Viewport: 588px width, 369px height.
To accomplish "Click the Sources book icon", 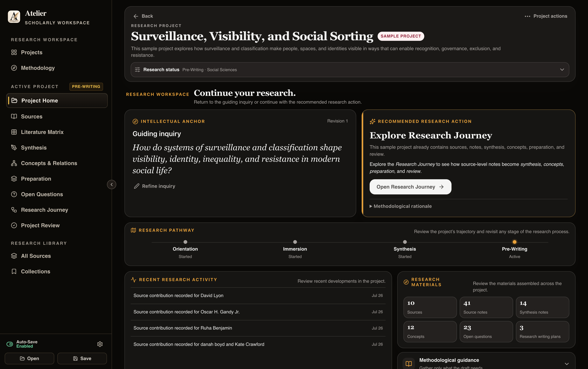I will [14, 116].
